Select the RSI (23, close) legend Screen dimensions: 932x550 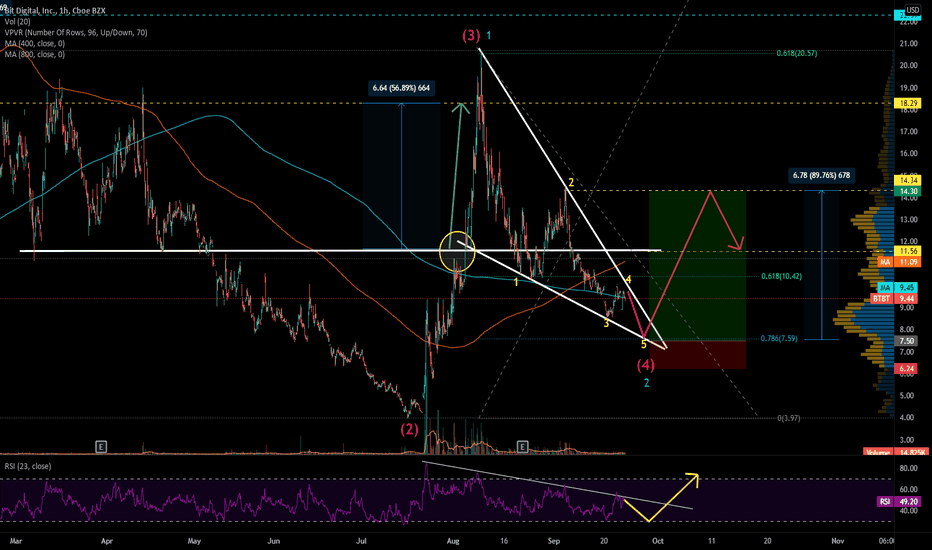tap(28, 466)
